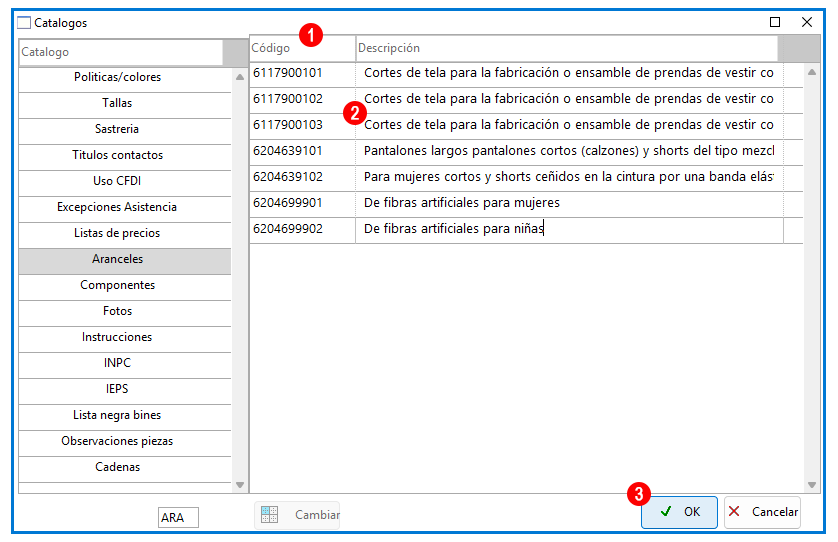Open the Sastreria catalog

click(125, 129)
